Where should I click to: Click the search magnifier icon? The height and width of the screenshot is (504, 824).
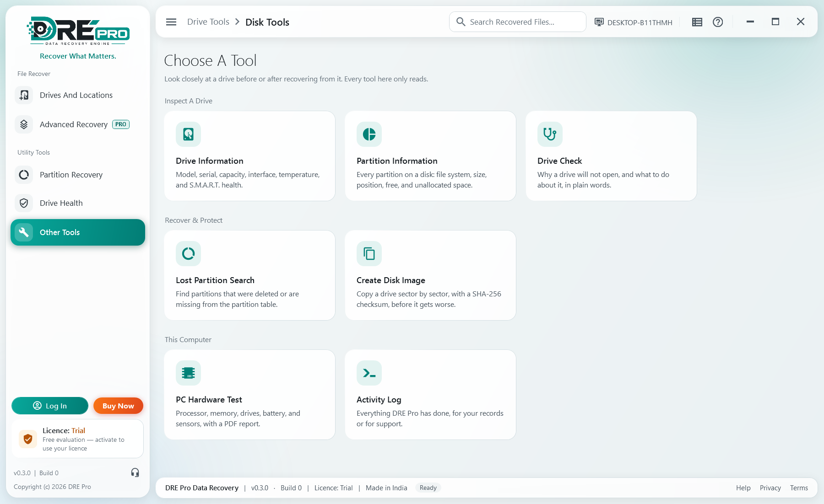tap(461, 22)
